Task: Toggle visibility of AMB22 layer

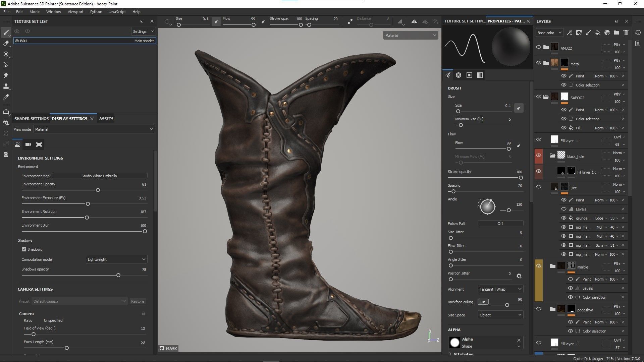Action: click(x=539, y=47)
